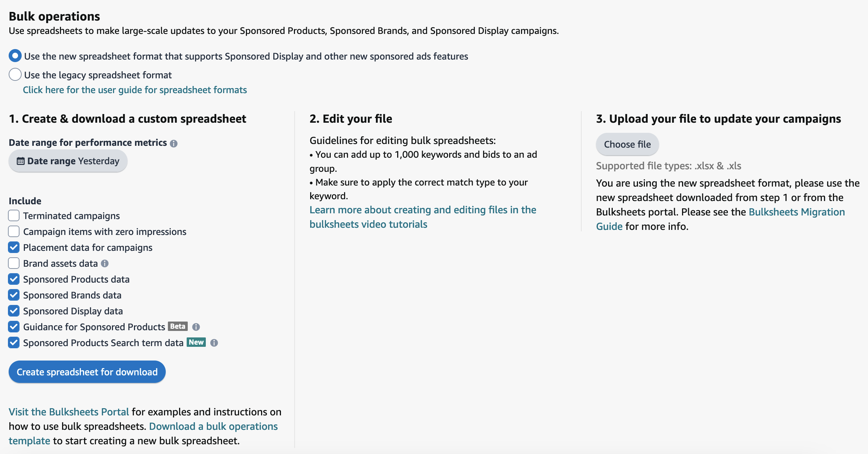Follow the Bulksheets Migration Guide link

(x=796, y=212)
